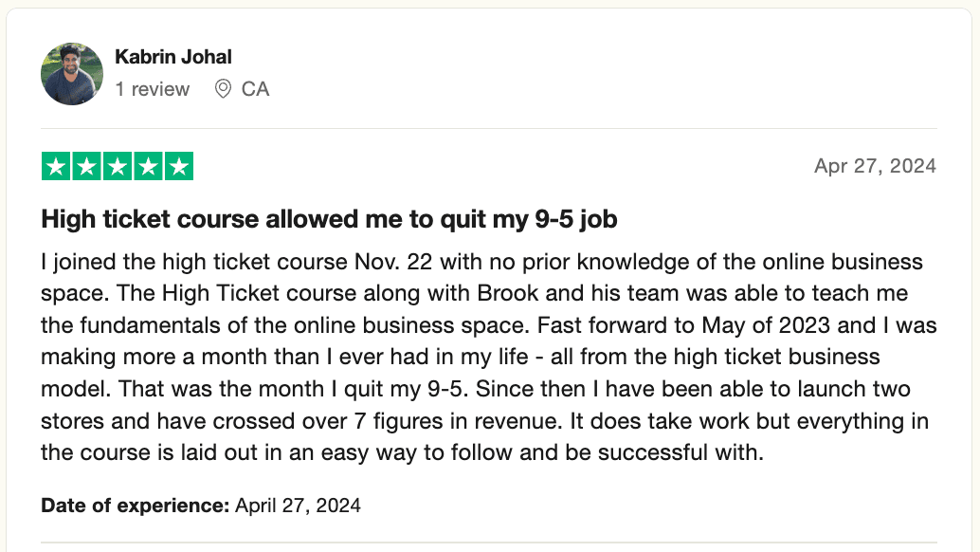Click the fifth green rating star
This screenshot has width=980, height=552.
point(178,167)
